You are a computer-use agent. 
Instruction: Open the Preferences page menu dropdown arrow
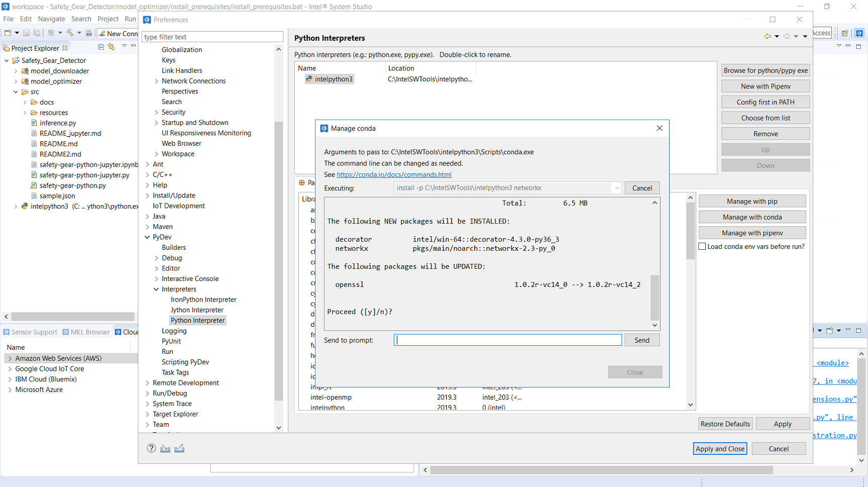point(805,36)
